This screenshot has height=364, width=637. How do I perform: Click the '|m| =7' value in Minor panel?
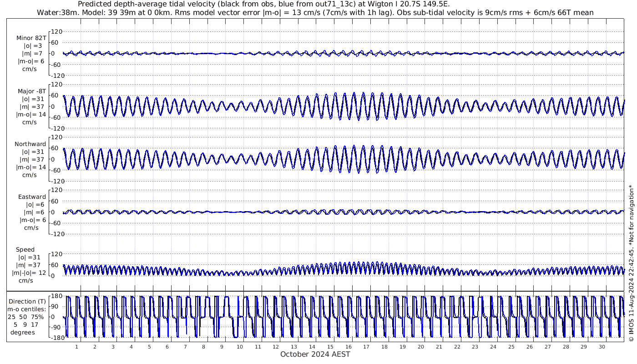pyautogui.click(x=33, y=53)
